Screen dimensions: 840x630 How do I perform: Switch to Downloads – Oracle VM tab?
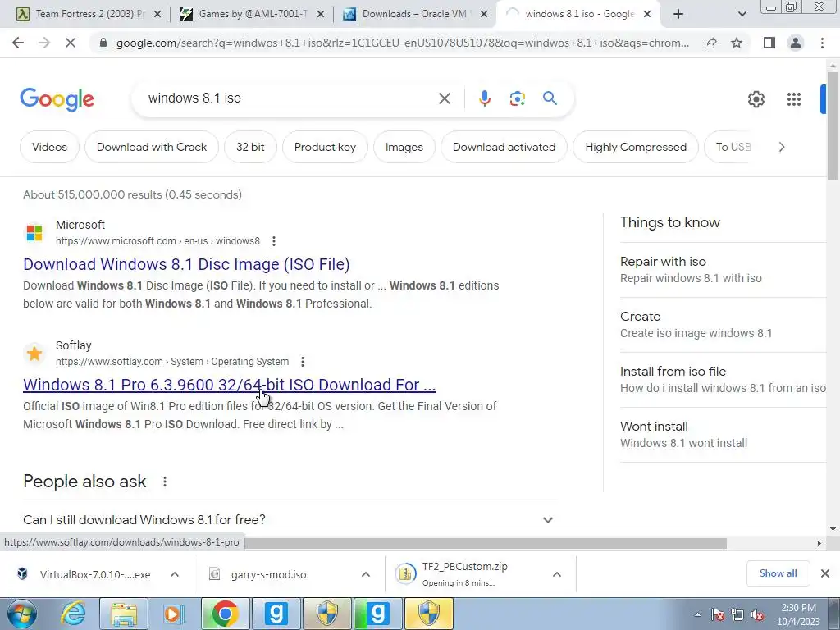pos(415,15)
